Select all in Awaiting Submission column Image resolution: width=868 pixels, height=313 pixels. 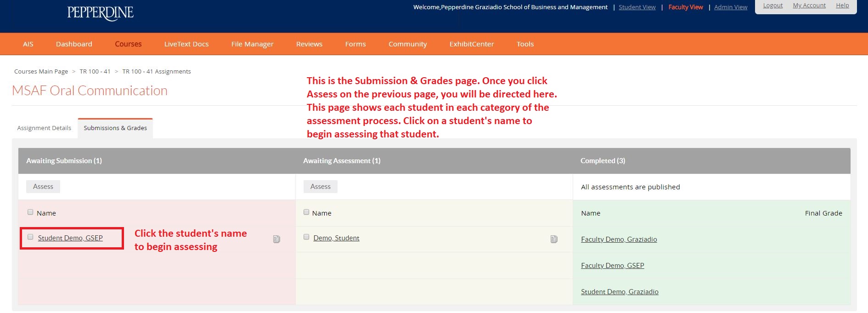(x=30, y=212)
